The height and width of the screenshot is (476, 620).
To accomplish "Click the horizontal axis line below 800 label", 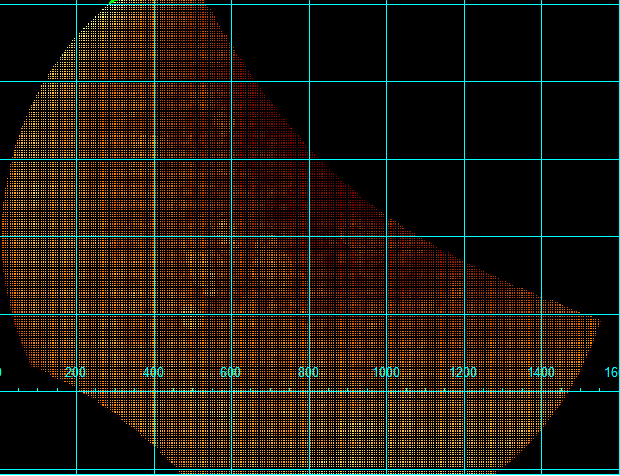I will (308, 391).
